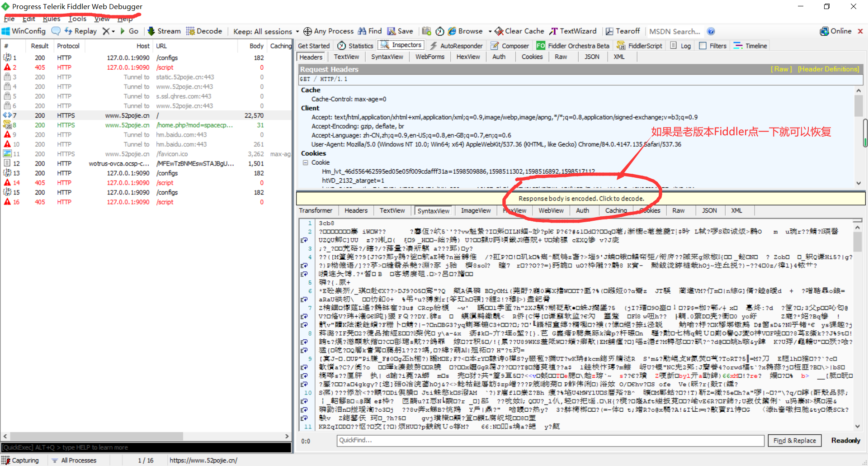Collapse the Cookie tree node

tap(305, 162)
